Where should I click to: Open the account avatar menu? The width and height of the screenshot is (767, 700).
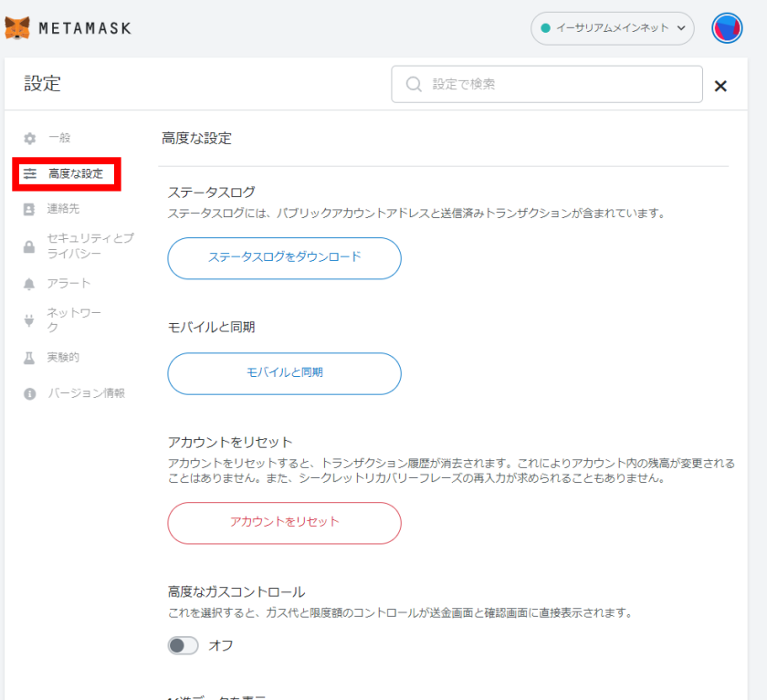point(727,28)
